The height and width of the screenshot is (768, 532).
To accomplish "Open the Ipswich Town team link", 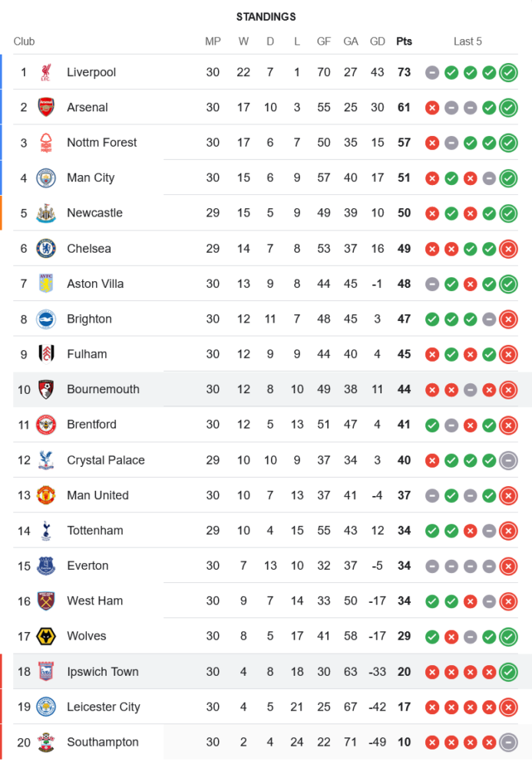I will 102,672.
